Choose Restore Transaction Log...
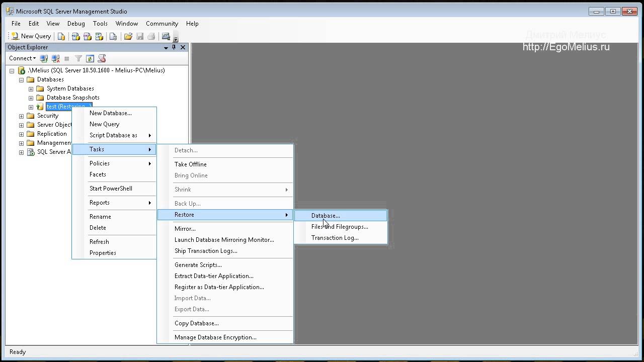The image size is (644, 362). [x=341, y=238]
